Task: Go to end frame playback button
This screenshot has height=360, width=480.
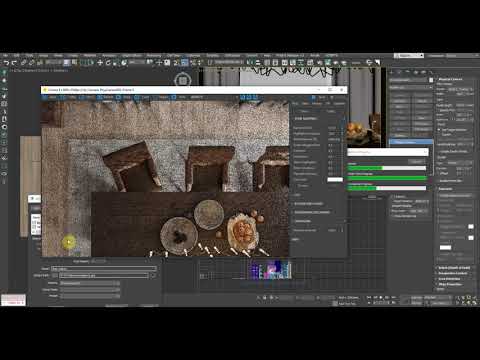Action: (394, 297)
